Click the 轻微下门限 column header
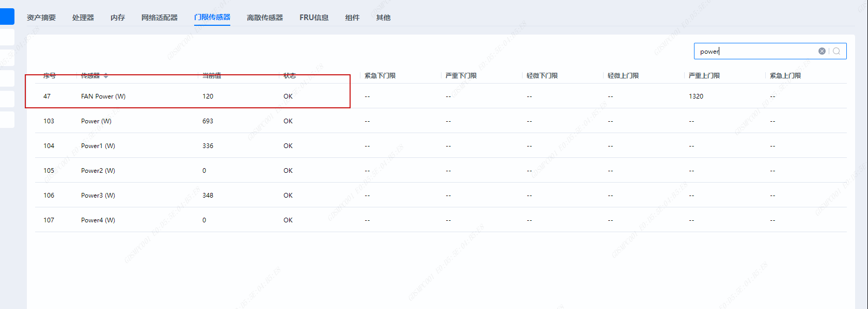This screenshot has height=309, width=868. [x=542, y=76]
